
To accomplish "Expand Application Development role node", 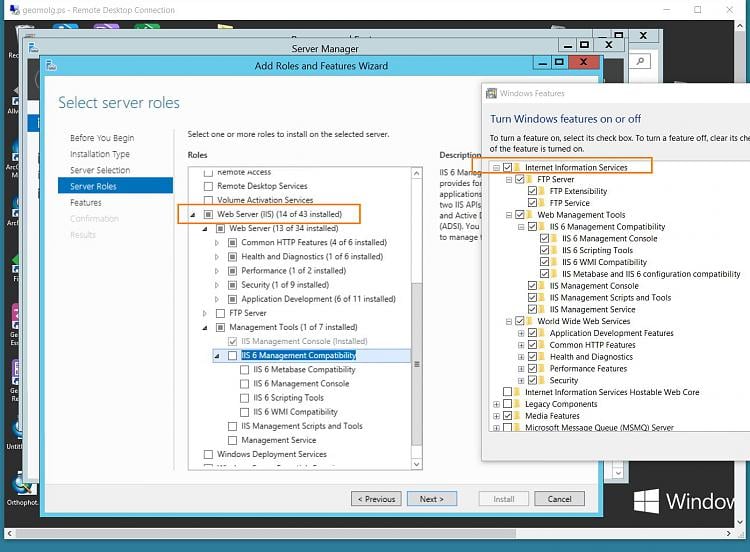I will (217, 299).
